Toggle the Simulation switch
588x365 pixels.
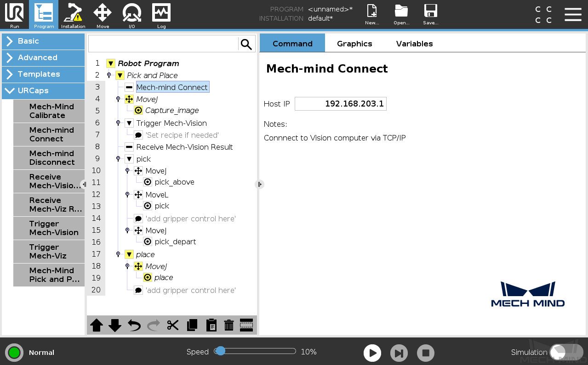[x=566, y=352]
